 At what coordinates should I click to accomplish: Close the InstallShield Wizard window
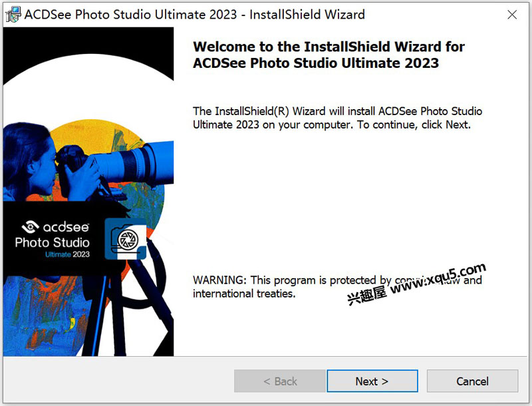click(512, 15)
